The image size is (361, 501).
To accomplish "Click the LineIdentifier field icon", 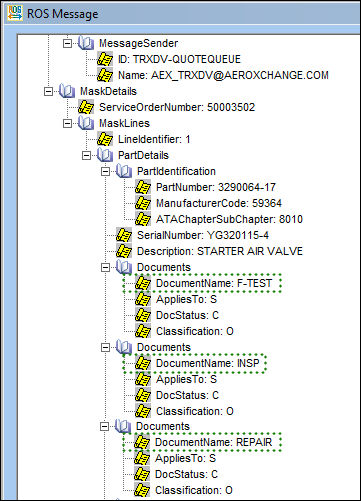I will (x=105, y=139).
